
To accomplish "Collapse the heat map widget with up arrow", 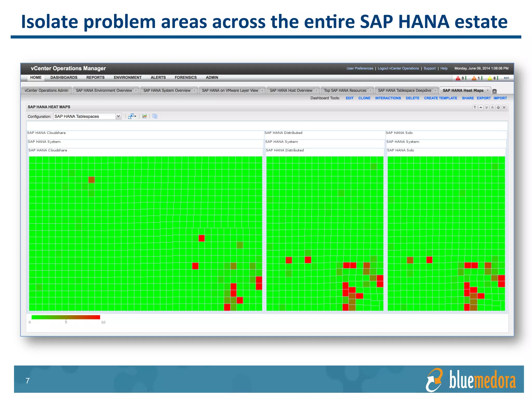I will click(481, 107).
